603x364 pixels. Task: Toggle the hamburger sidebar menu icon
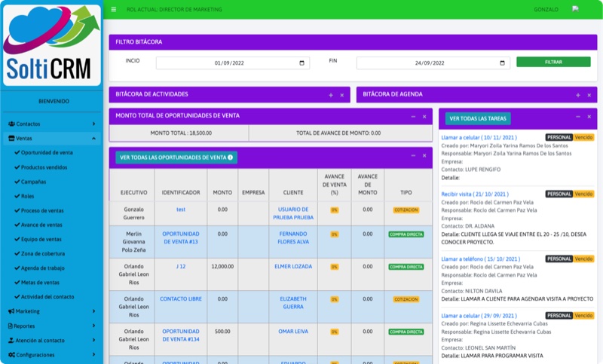[114, 9]
